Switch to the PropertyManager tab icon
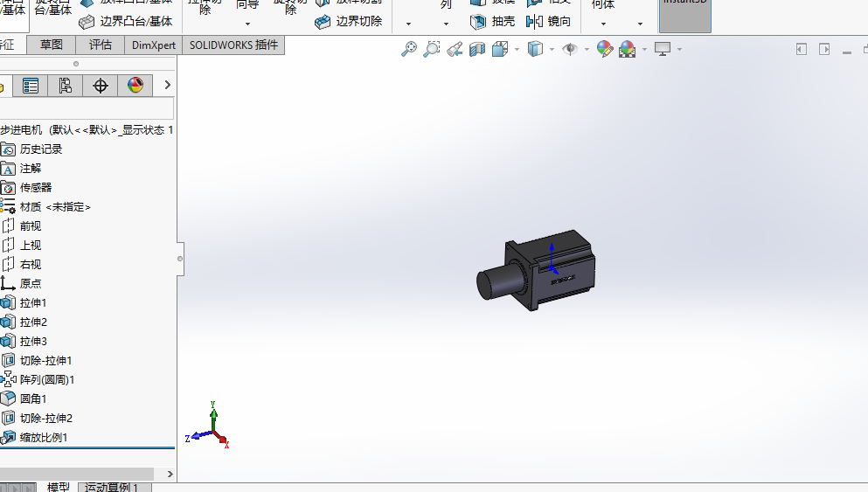Viewport: 868px width, 492px height. click(x=30, y=86)
